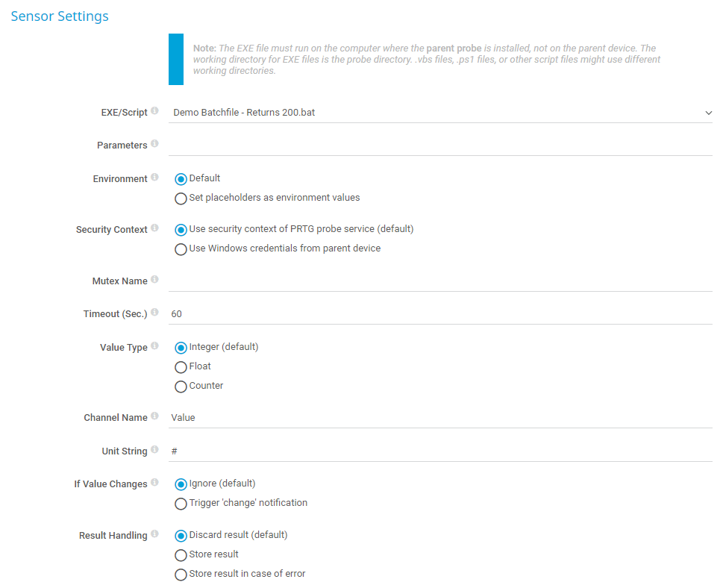Choose Use Windows credentials from parent device

click(181, 249)
